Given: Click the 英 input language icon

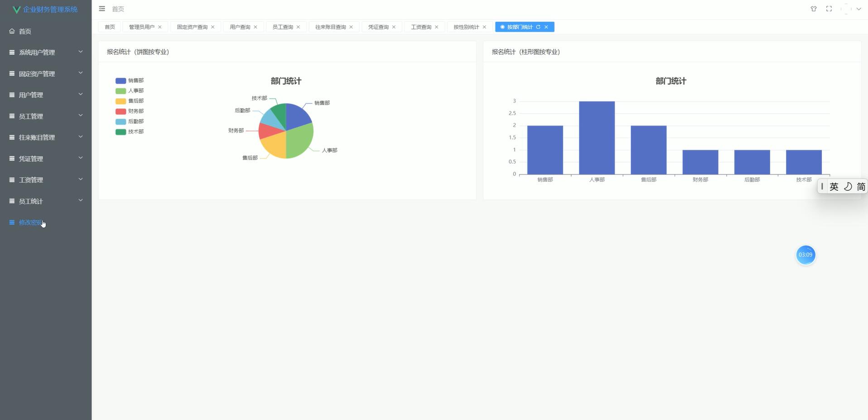Looking at the screenshot, I should (x=834, y=186).
